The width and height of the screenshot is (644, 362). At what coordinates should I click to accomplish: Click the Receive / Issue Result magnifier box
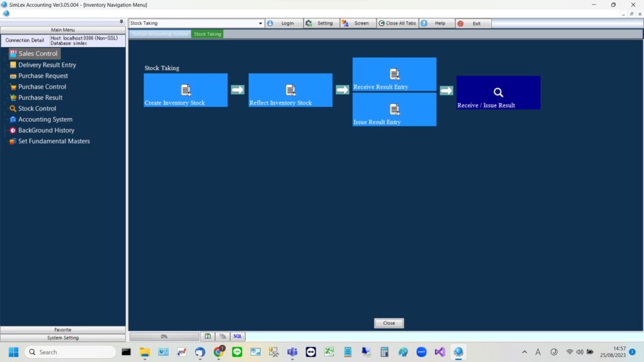pos(497,92)
